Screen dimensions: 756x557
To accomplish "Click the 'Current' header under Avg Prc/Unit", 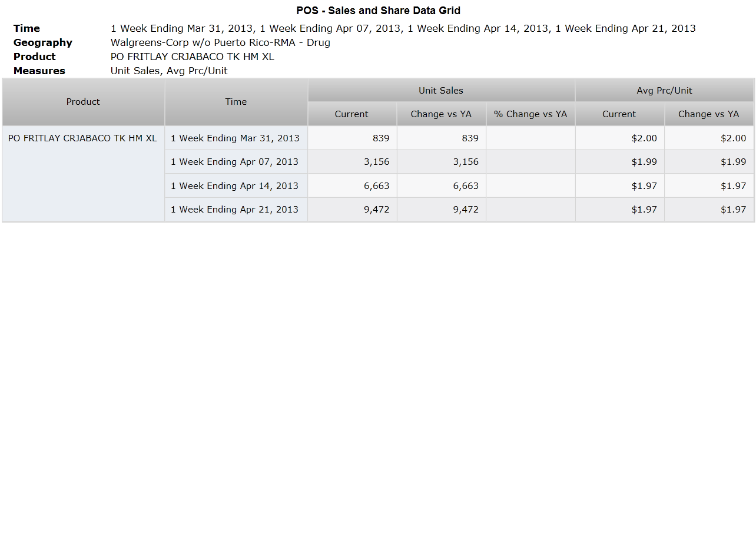I will tap(619, 114).
